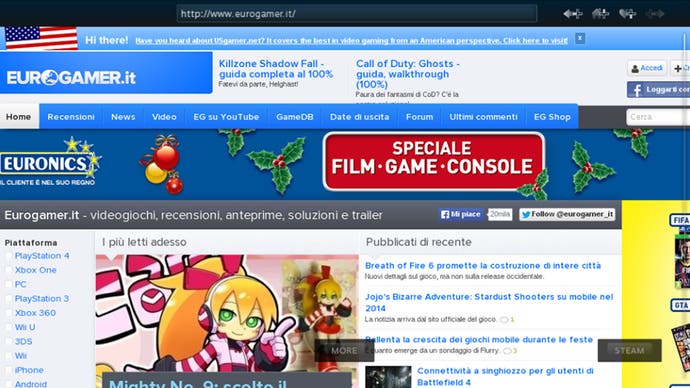Select the Date di uscita tab
Viewport: 690px width, 388px height.
tap(360, 117)
